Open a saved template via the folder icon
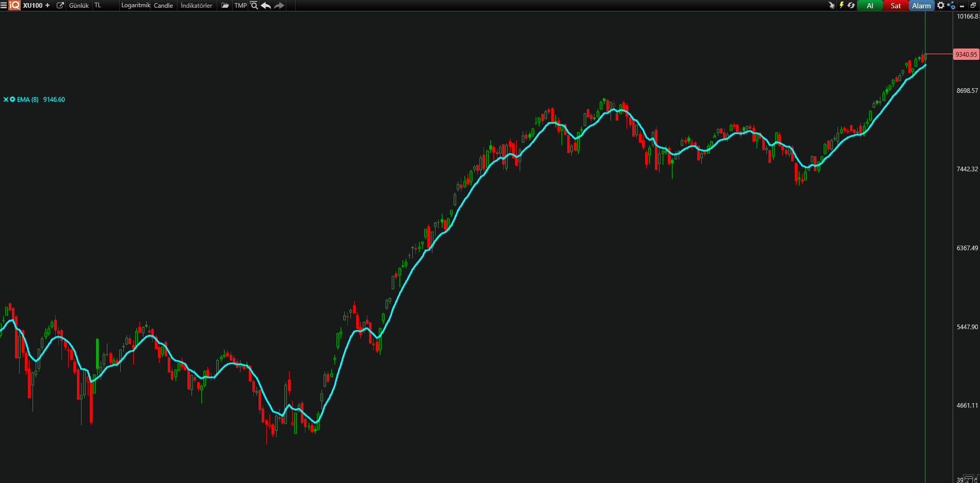 click(225, 5)
